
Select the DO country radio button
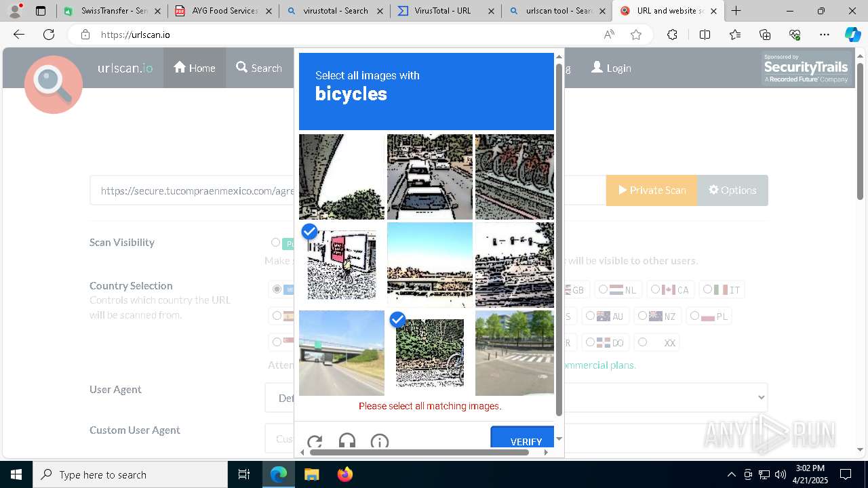click(590, 342)
